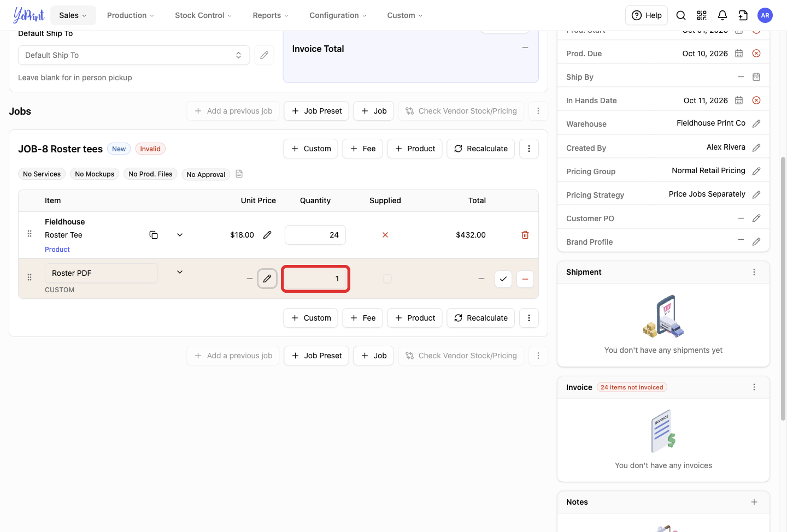Open JOB-8 header more options menu
This screenshot has width=787, height=532.
point(529,149)
